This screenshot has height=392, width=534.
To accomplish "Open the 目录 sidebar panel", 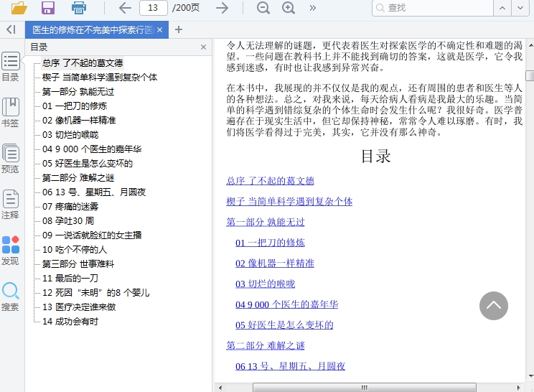I will (x=11, y=67).
